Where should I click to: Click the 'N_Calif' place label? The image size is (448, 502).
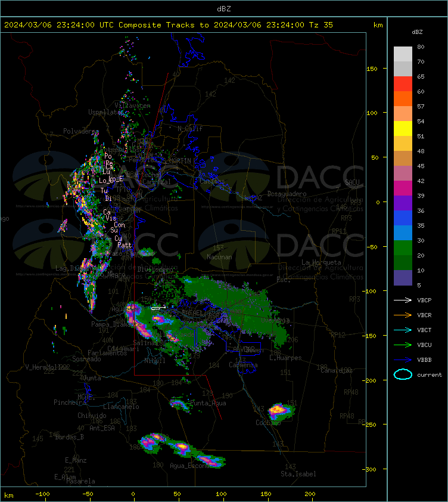click(x=190, y=129)
